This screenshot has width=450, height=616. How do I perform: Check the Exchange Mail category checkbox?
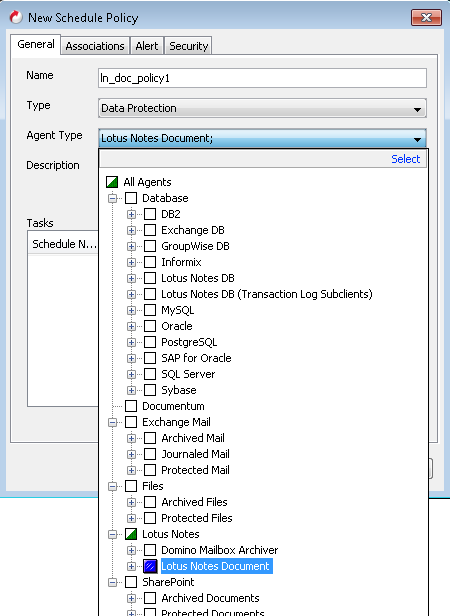(x=131, y=422)
